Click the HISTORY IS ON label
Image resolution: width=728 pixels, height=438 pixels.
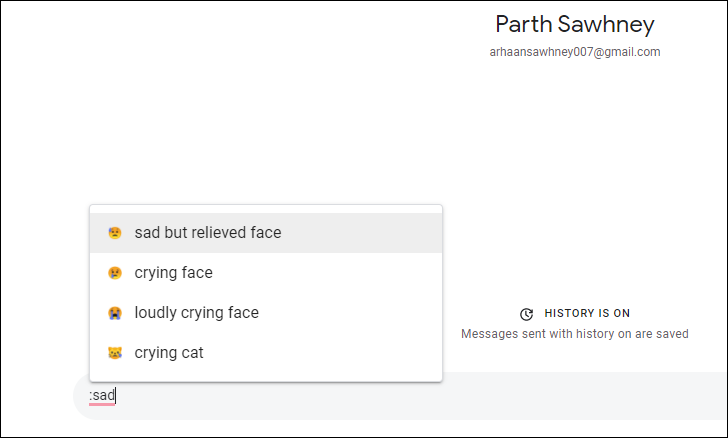[587, 314]
